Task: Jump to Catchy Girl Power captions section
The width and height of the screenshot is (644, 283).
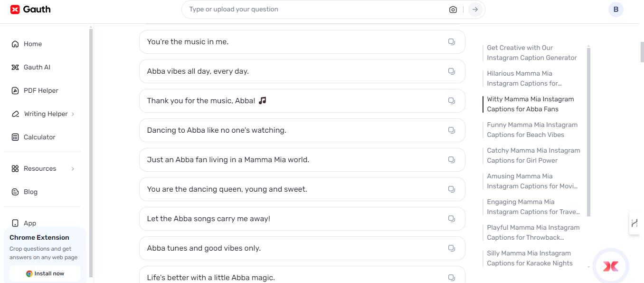Action: (x=533, y=156)
